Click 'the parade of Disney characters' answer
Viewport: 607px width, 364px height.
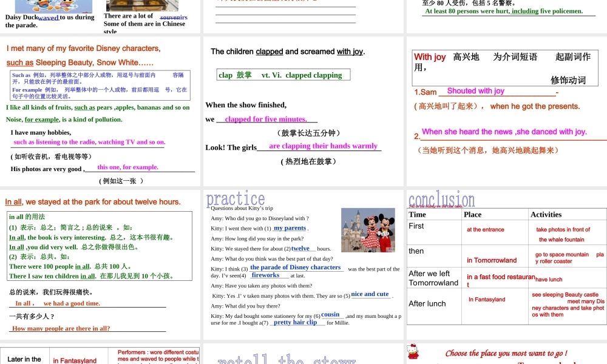click(296, 268)
